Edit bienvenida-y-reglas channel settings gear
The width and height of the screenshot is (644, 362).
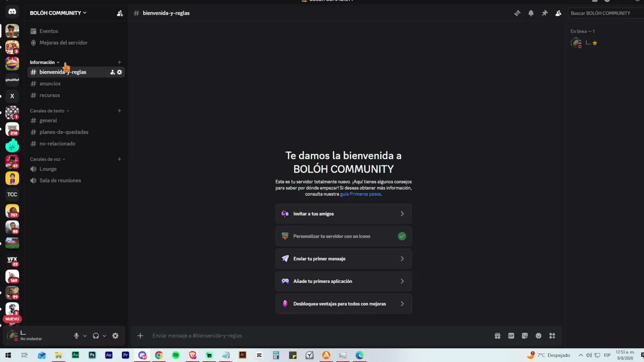[x=119, y=72]
